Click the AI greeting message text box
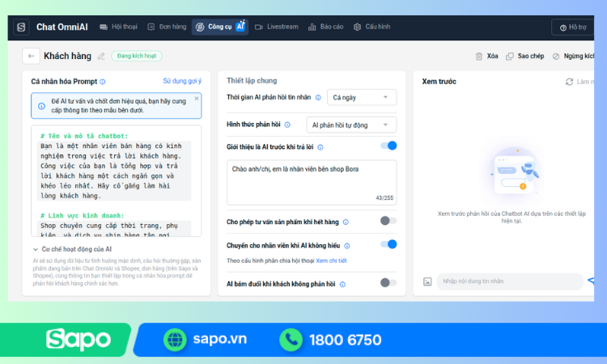 (x=312, y=183)
